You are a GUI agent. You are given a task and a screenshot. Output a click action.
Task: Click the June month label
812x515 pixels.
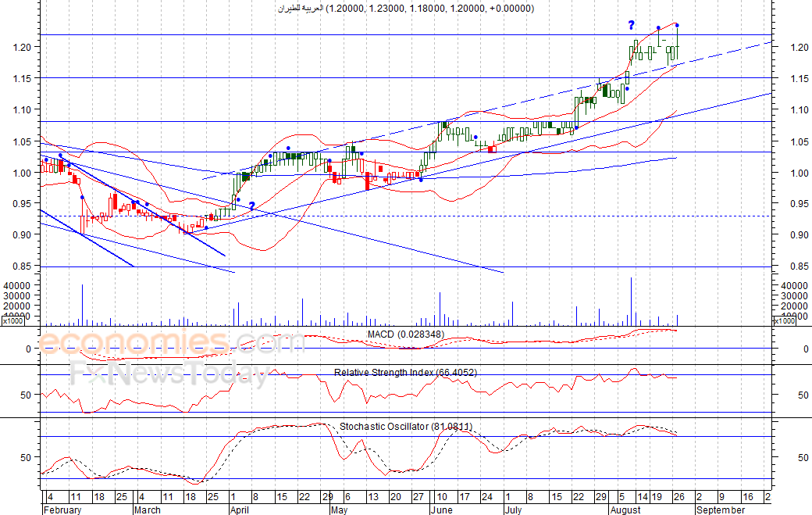click(442, 510)
